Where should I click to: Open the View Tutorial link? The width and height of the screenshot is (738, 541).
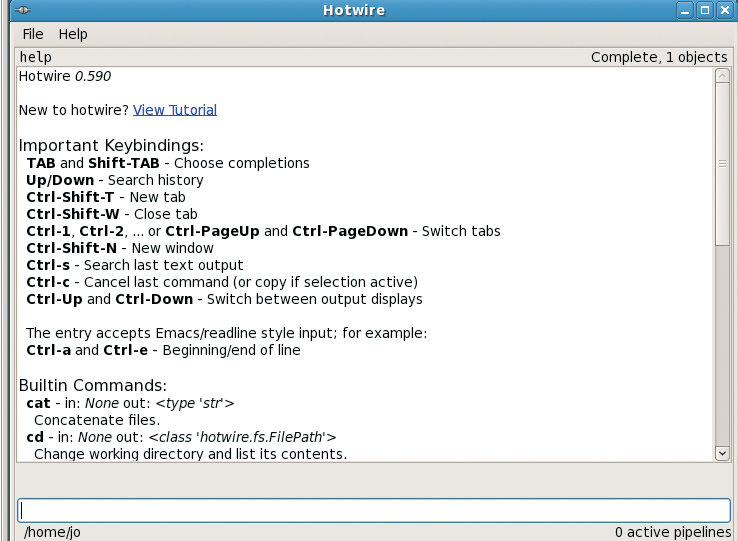175,110
